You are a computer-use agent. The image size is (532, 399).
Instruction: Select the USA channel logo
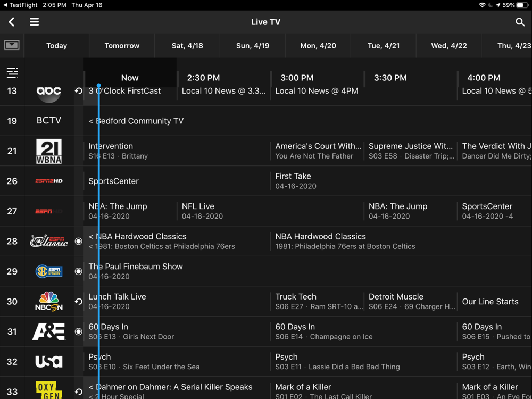point(49,361)
